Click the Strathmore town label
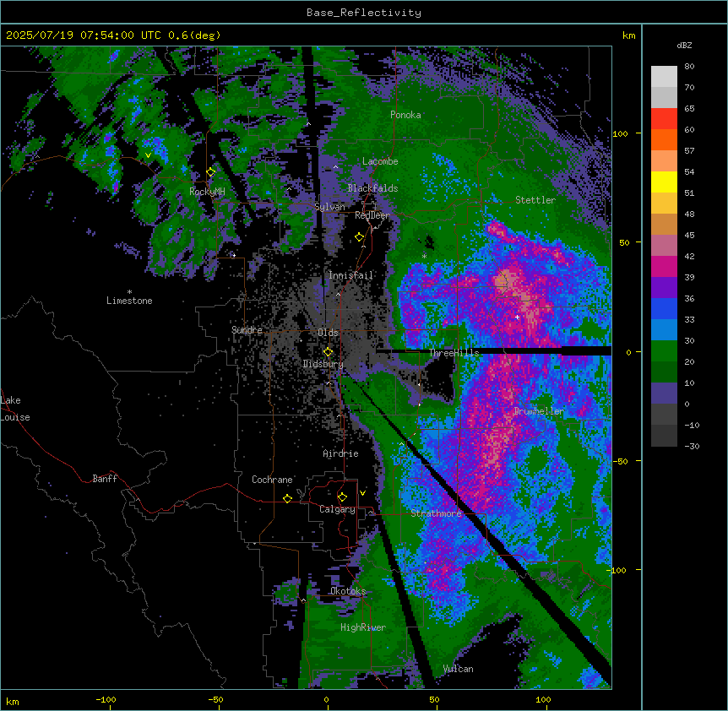 pos(436,513)
